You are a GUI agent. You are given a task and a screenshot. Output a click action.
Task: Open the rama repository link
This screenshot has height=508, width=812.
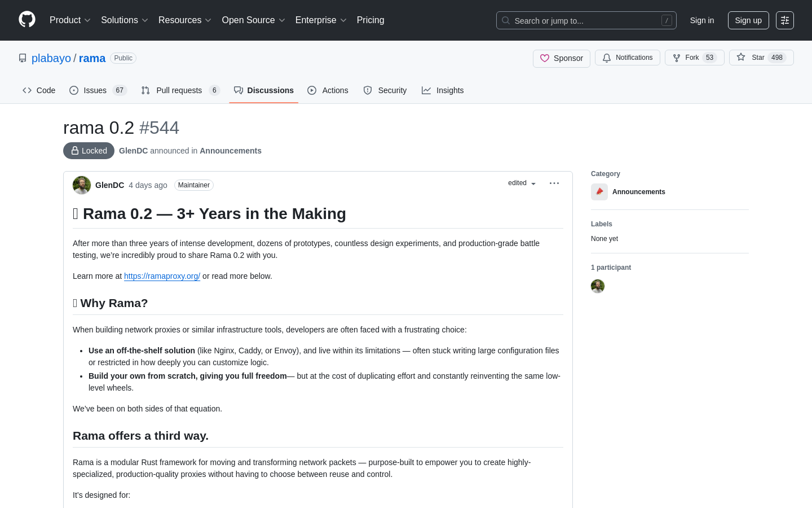(x=92, y=58)
